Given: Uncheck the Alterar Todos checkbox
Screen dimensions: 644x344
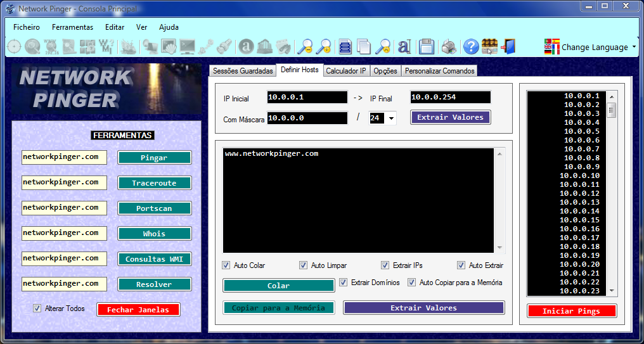Looking at the screenshot, I should coord(37,308).
